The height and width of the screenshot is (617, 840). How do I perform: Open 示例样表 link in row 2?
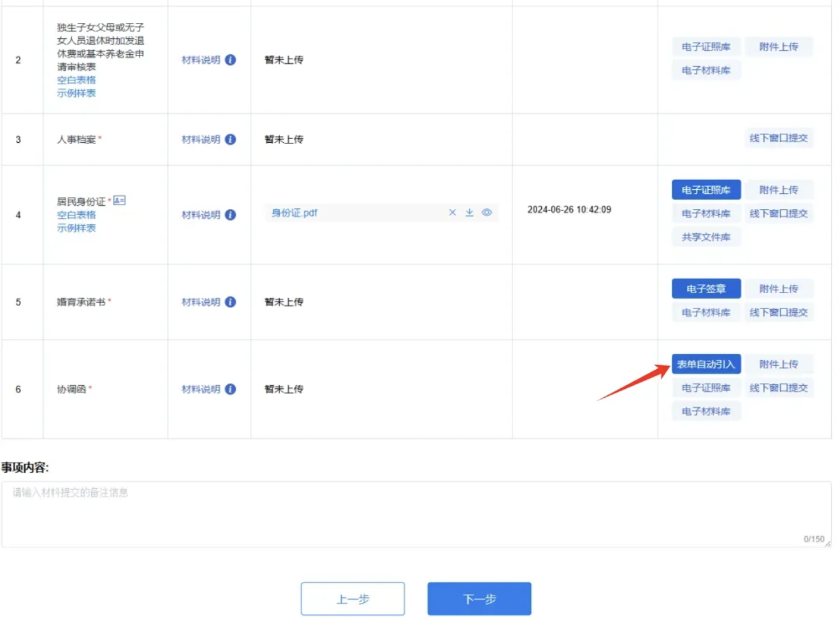coord(76,93)
